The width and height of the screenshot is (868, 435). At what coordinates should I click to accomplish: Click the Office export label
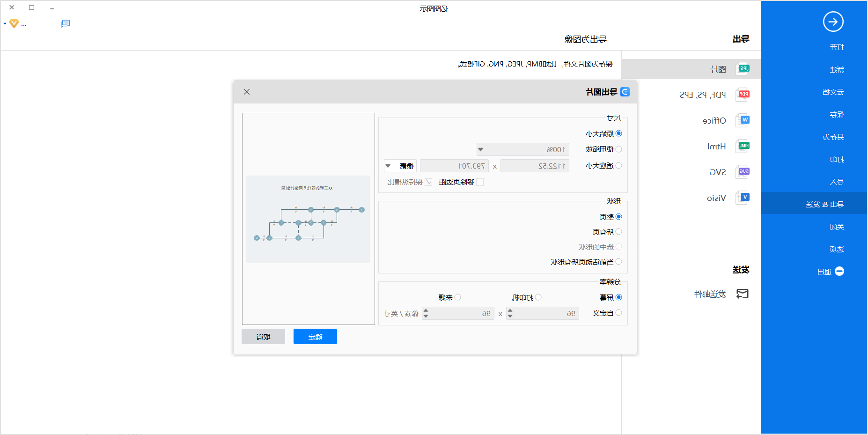714,121
